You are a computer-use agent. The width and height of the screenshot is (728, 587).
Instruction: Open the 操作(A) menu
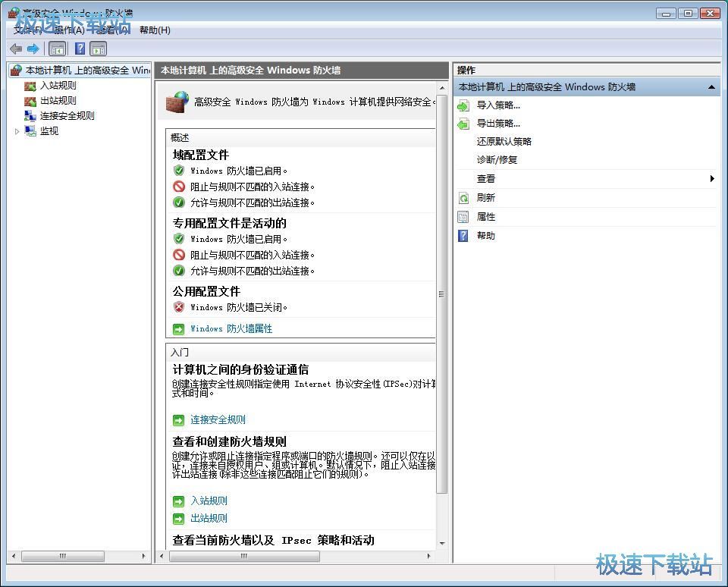coord(70,30)
